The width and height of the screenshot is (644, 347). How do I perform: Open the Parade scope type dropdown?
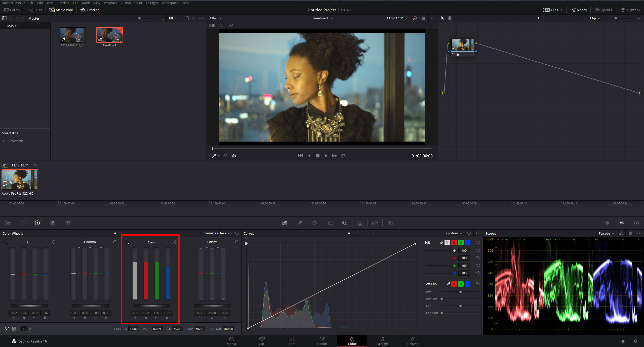point(606,233)
